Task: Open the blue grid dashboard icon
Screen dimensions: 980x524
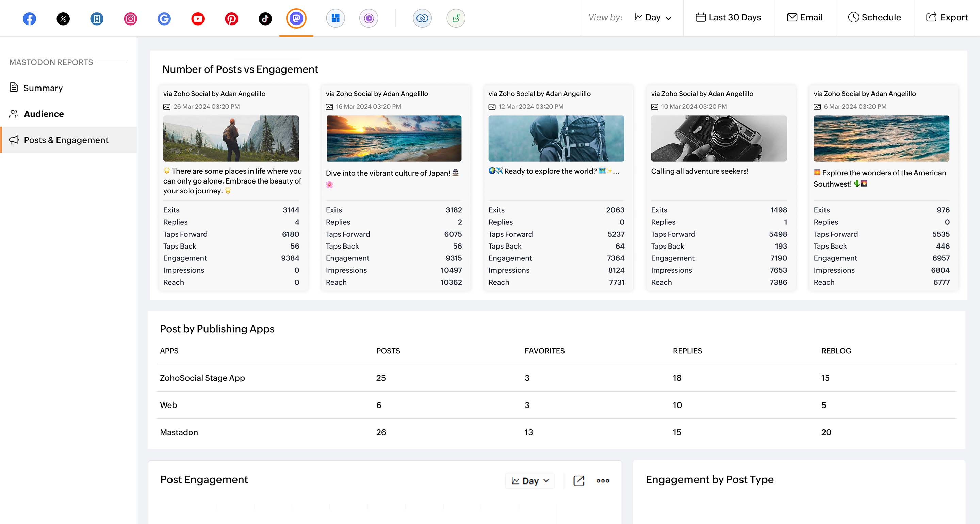Action: click(335, 18)
